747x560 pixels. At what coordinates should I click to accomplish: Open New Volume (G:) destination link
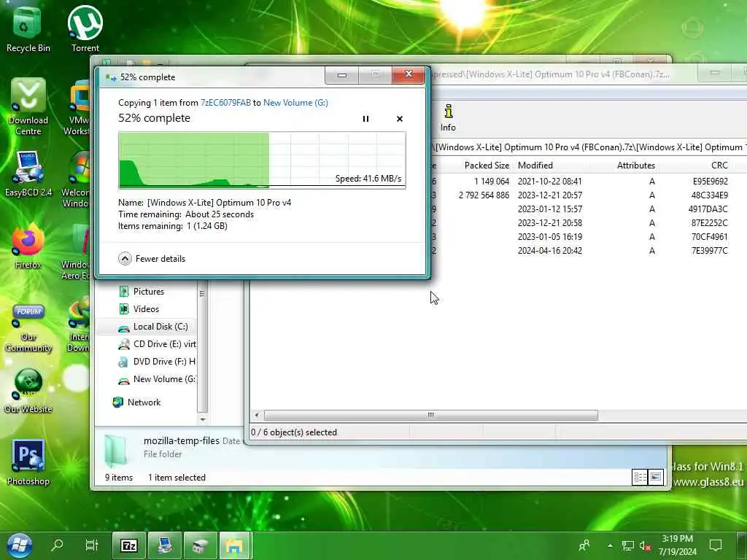[295, 102]
